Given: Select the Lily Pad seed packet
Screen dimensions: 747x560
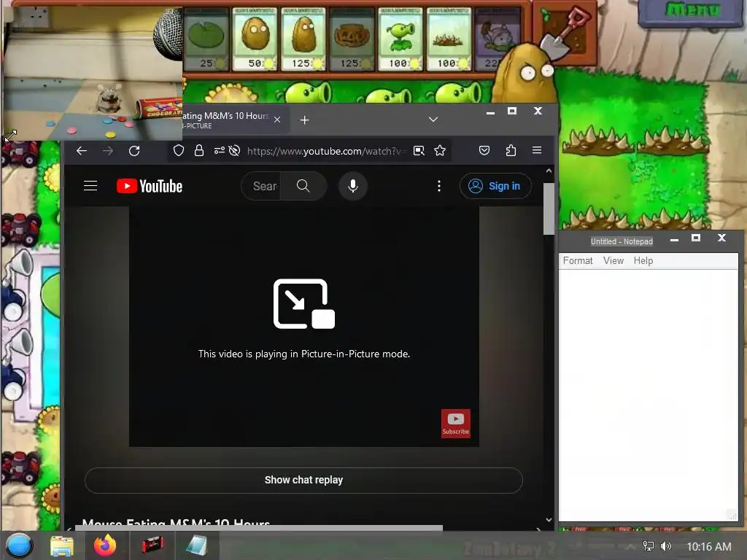Looking at the screenshot, I should click(206, 39).
